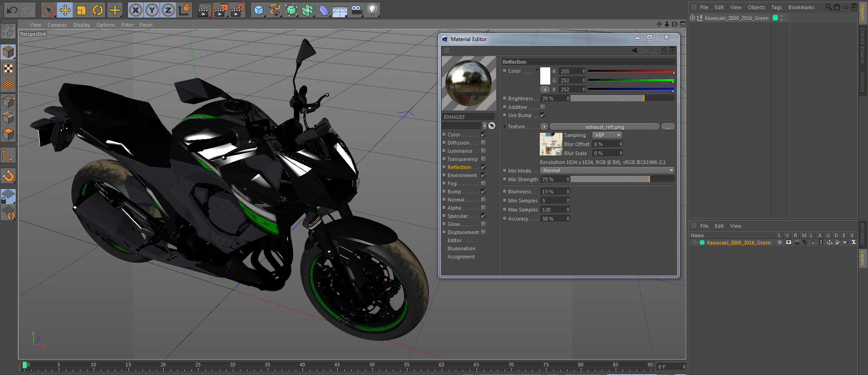Activate the Rotate tool
Viewport: 868px width, 375px height.
tap(98, 9)
